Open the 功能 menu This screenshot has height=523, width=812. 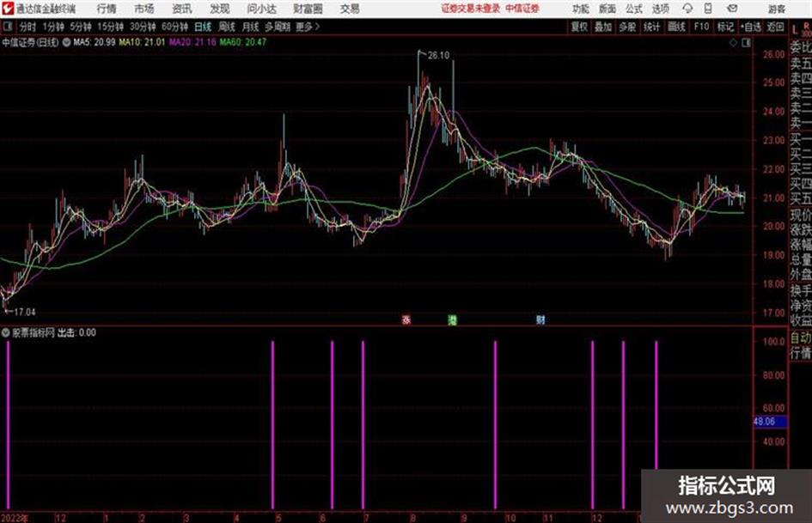[x=581, y=9]
